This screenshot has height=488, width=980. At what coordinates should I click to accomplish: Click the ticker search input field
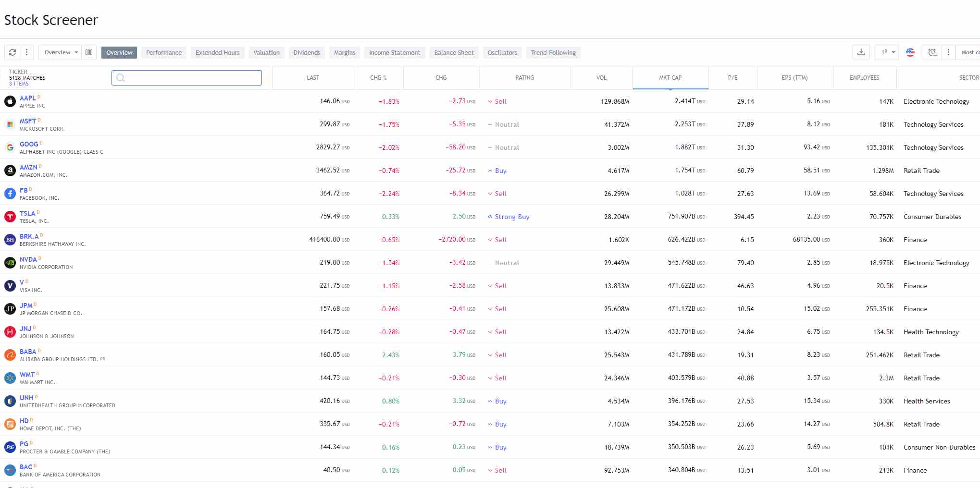click(186, 78)
